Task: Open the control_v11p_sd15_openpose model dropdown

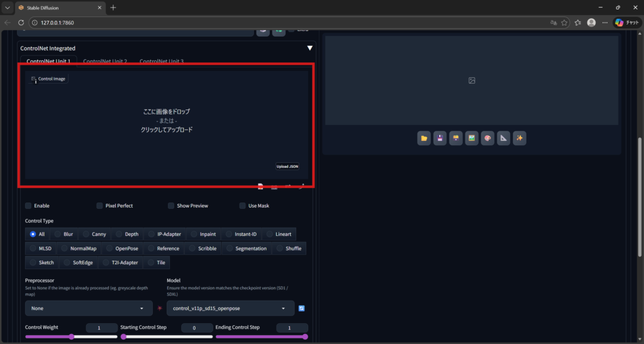Action: tap(230, 308)
